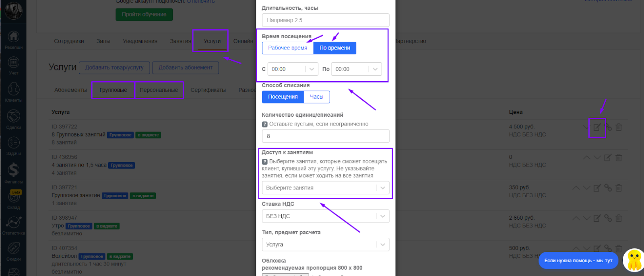
Task: Open the octopus support chat icon
Action: click(x=634, y=261)
